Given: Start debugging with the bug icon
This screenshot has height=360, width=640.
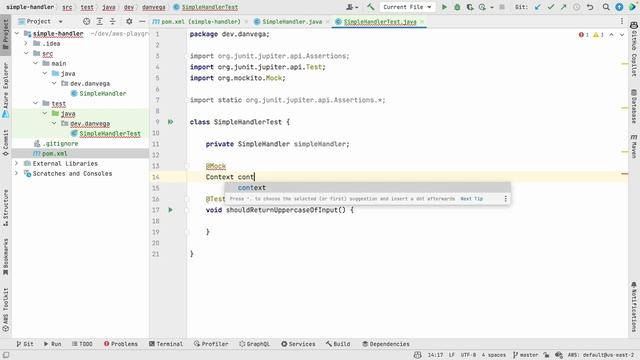Looking at the screenshot, I should click(457, 7).
